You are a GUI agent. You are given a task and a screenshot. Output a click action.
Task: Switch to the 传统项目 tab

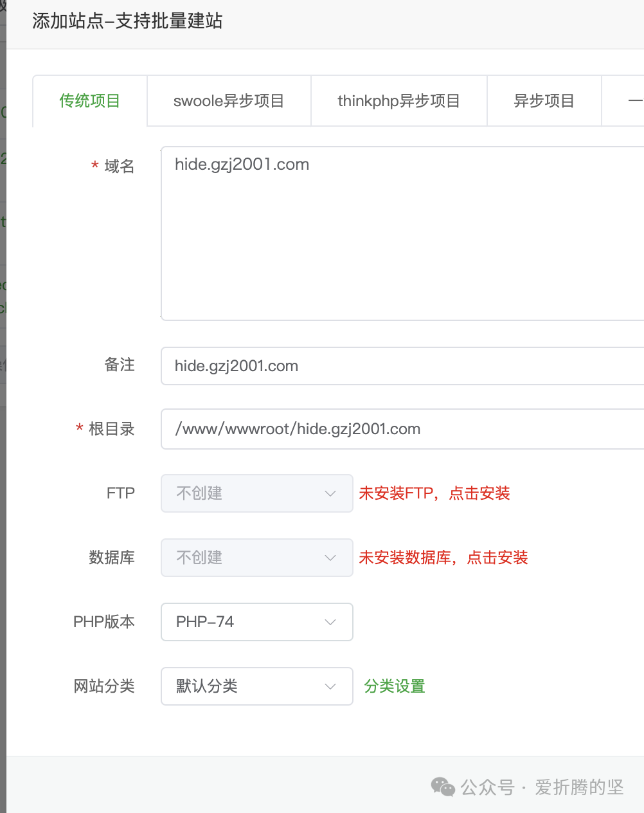[90, 101]
